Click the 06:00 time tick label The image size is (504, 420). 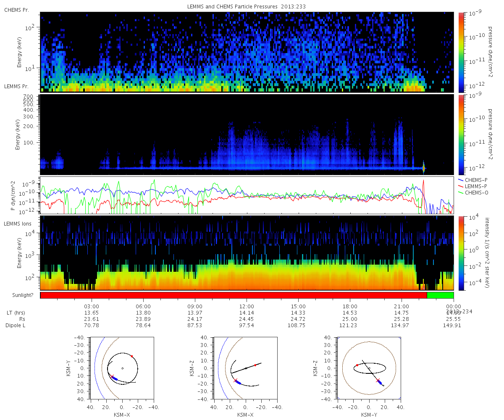[x=143, y=307]
